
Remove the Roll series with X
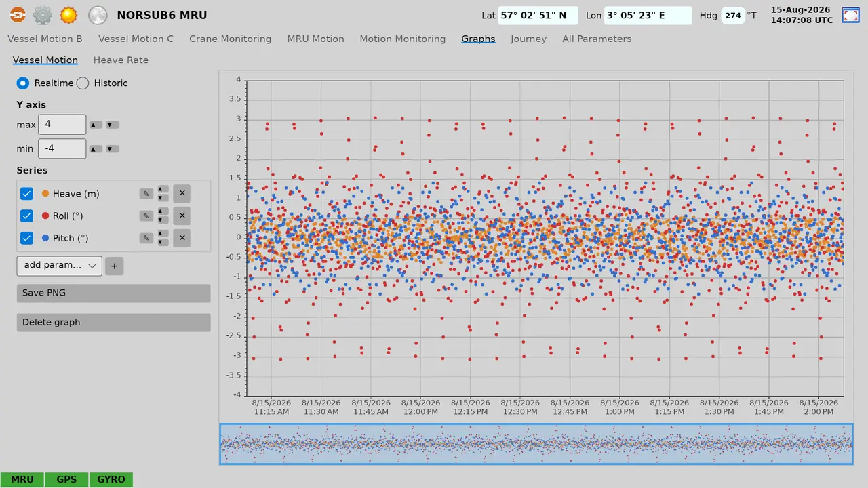(x=182, y=216)
